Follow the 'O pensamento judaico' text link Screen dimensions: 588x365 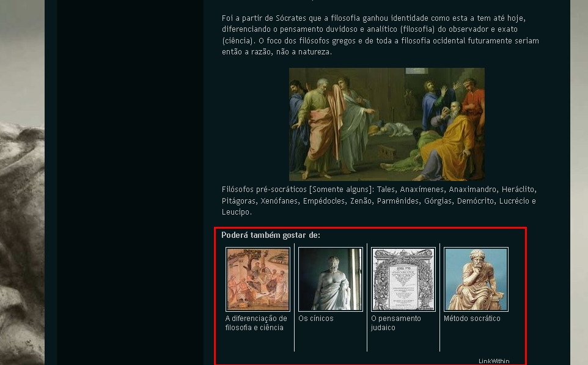pyautogui.click(x=395, y=323)
